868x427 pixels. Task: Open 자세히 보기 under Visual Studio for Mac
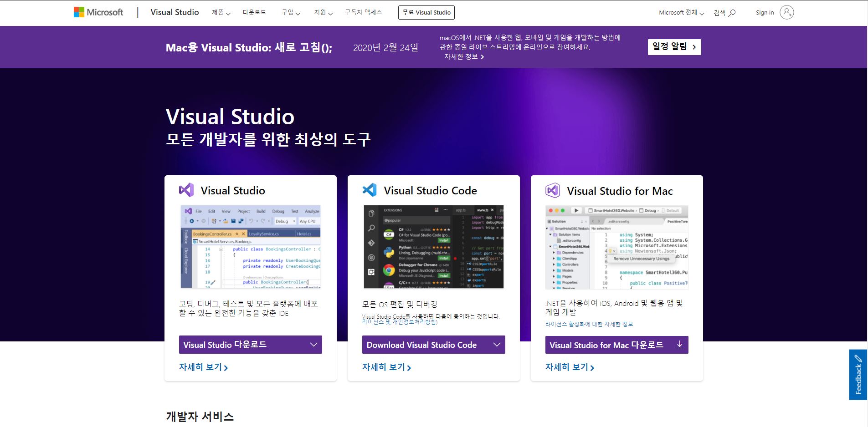coord(570,367)
